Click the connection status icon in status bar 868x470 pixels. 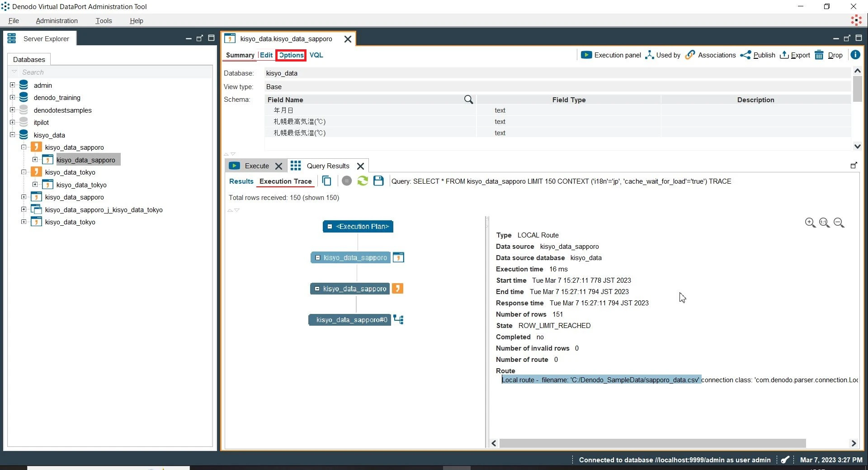coord(785,460)
